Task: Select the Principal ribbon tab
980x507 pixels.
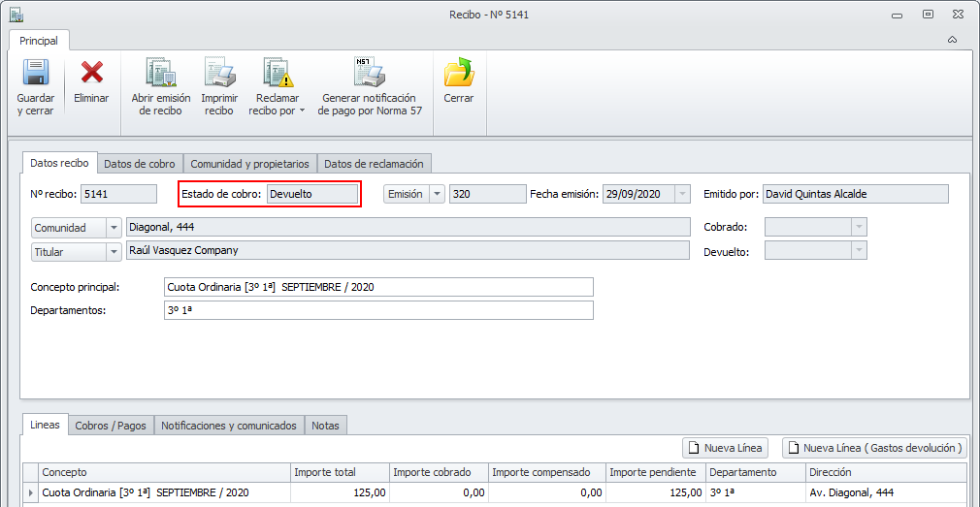Action: 39,41
